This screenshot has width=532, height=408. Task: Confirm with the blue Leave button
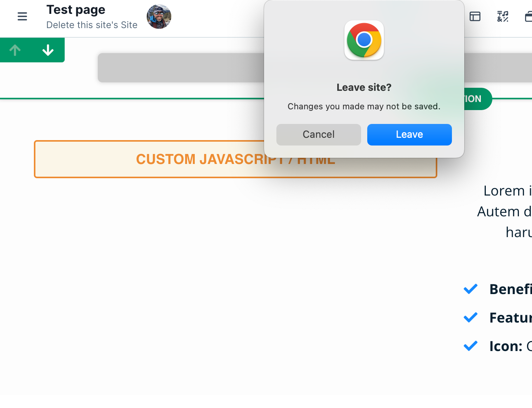pyautogui.click(x=410, y=135)
